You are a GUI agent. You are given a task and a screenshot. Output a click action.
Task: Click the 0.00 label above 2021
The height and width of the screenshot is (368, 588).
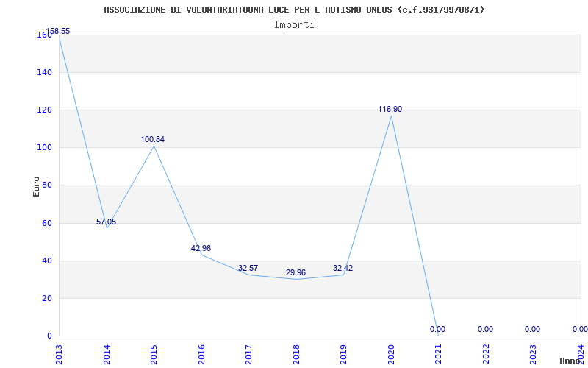point(437,329)
